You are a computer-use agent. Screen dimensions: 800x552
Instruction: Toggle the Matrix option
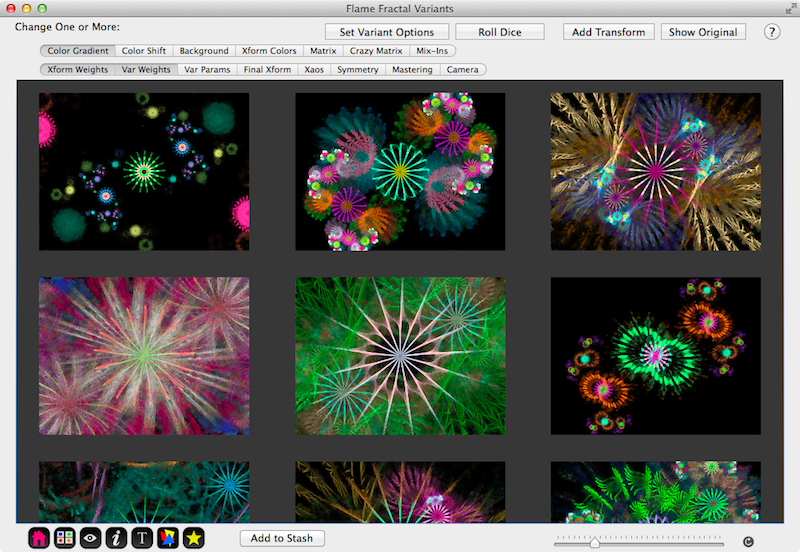(x=323, y=51)
